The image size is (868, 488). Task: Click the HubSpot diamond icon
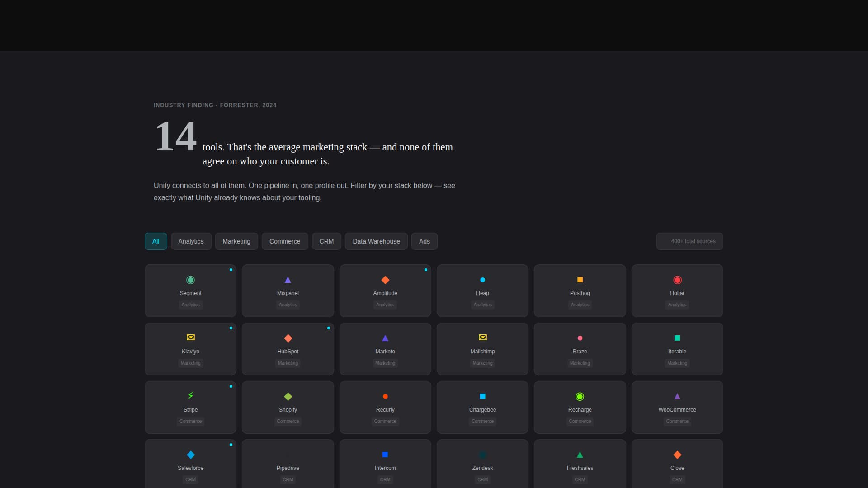(288, 338)
